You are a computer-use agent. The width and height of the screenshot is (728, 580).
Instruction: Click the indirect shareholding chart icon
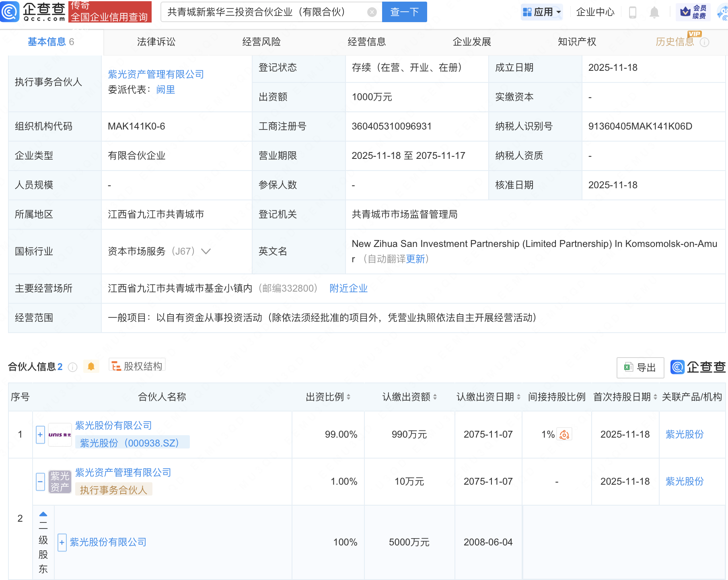coord(564,435)
